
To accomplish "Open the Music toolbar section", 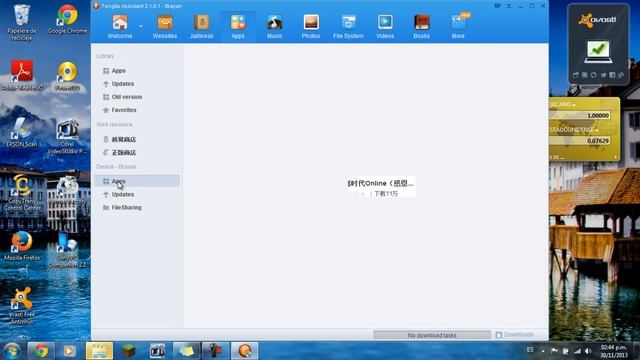I will 274,26.
